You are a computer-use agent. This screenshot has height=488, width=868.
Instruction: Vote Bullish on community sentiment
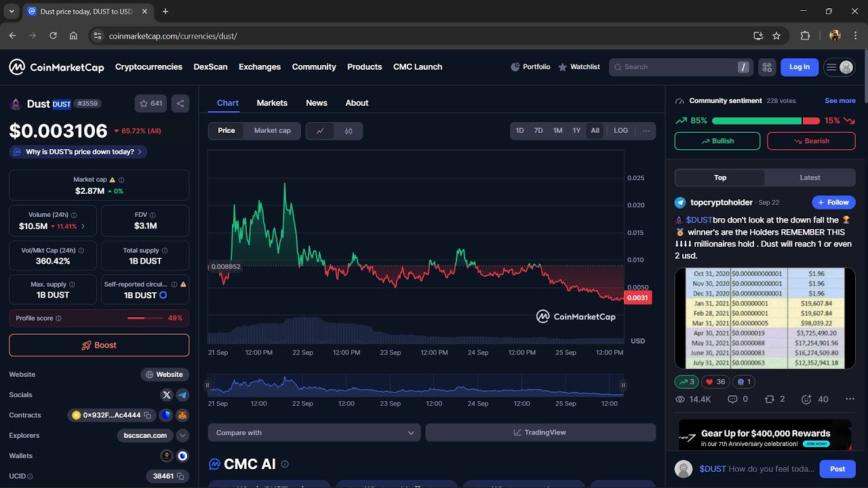tap(717, 141)
